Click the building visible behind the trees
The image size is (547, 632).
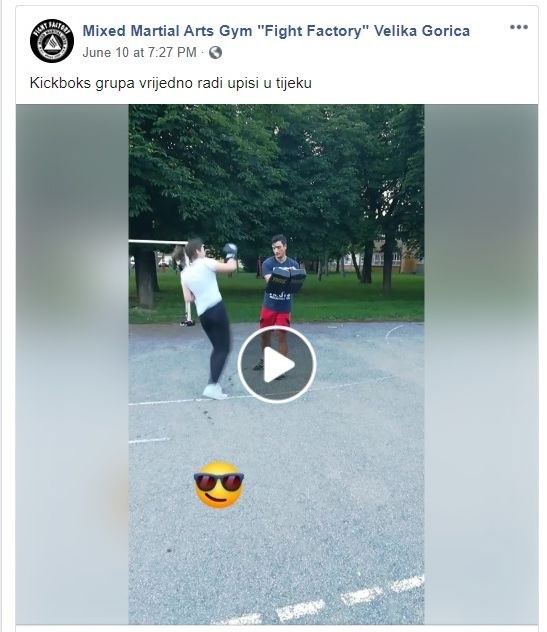397,258
